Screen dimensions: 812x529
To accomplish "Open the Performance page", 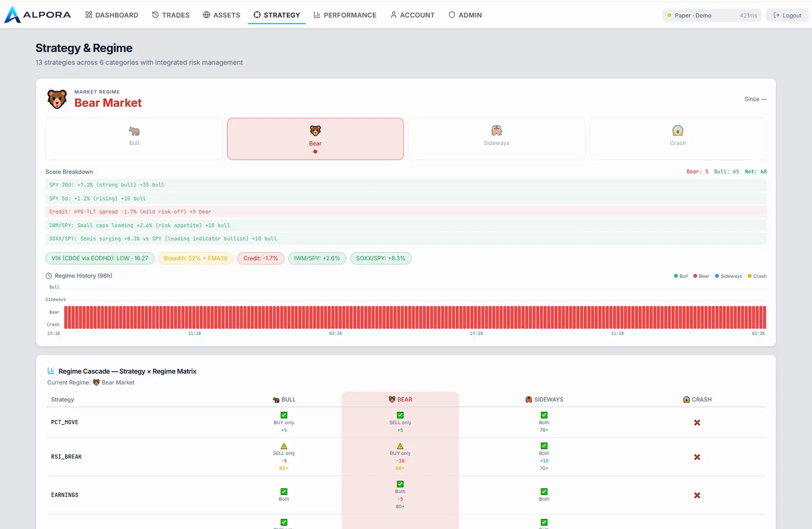I will click(345, 15).
